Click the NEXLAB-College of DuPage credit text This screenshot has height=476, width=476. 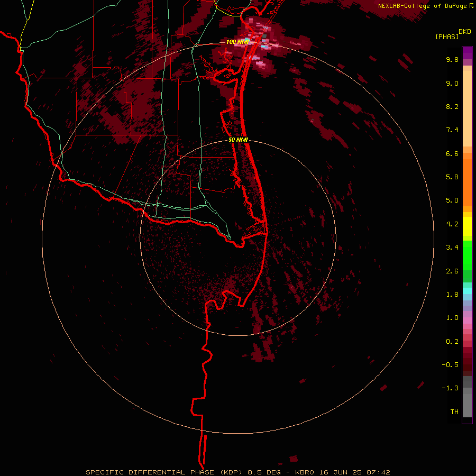pyautogui.click(x=422, y=6)
